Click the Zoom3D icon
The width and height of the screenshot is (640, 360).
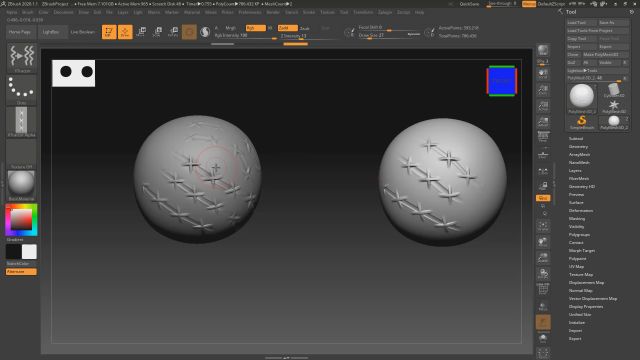click(x=543, y=257)
